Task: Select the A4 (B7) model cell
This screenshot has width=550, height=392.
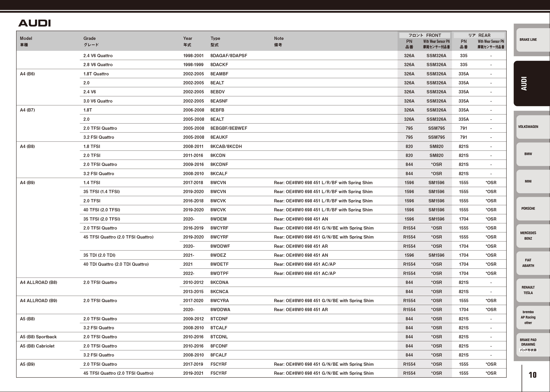Action: (27, 110)
